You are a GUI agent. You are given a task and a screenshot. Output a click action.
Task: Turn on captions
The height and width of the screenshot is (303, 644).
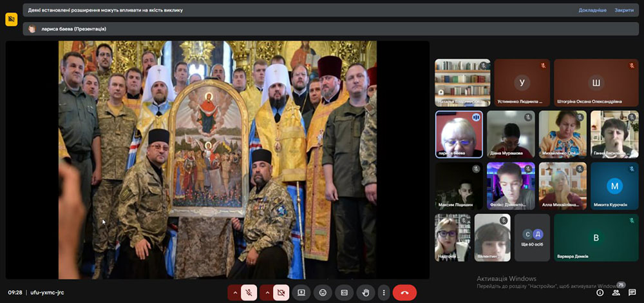tap(345, 292)
